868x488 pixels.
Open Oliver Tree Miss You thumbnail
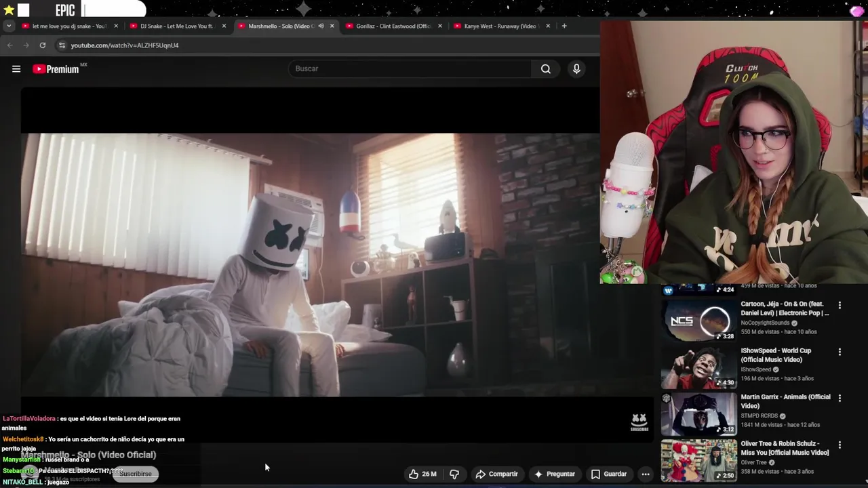(698, 461)
